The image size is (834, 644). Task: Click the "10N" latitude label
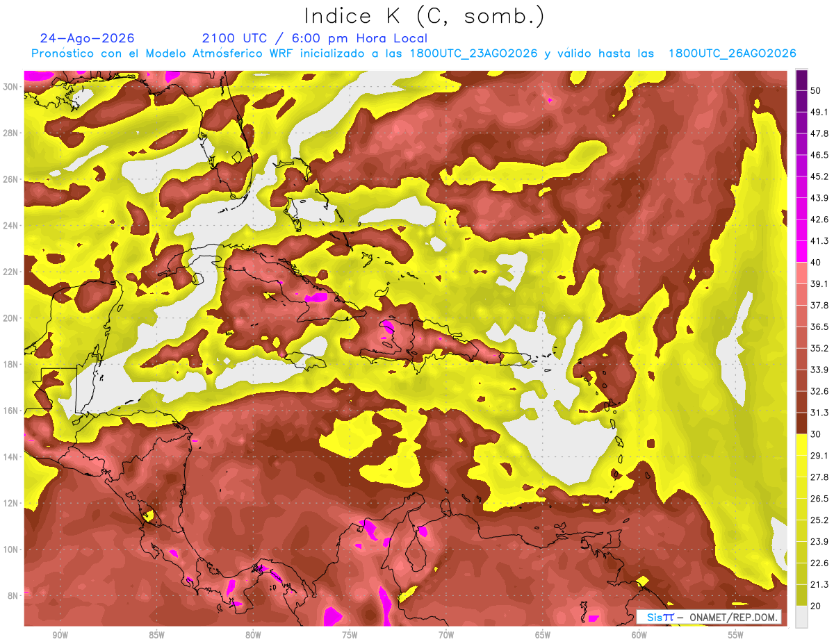pyautogui.click(x=11, y=550)
